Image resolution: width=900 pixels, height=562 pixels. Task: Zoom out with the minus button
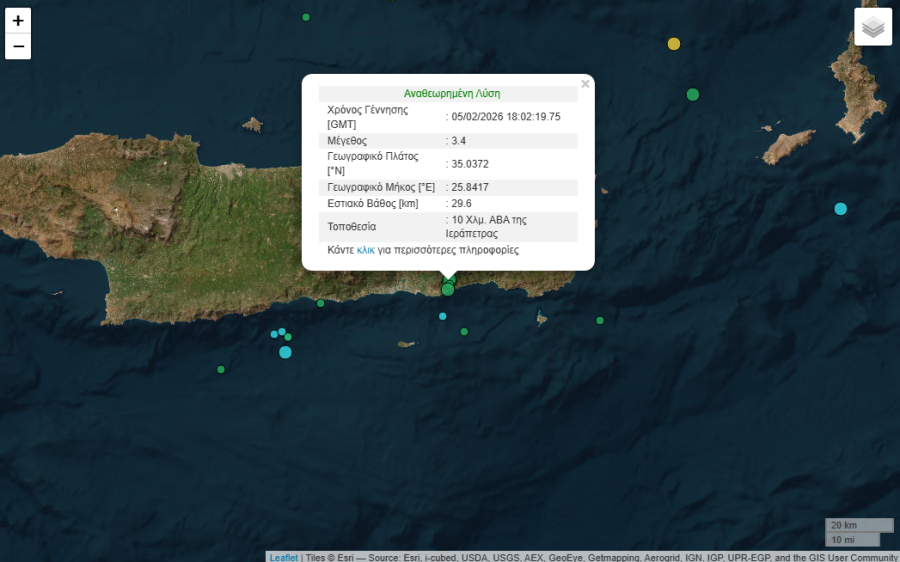[x=18, y=46]
